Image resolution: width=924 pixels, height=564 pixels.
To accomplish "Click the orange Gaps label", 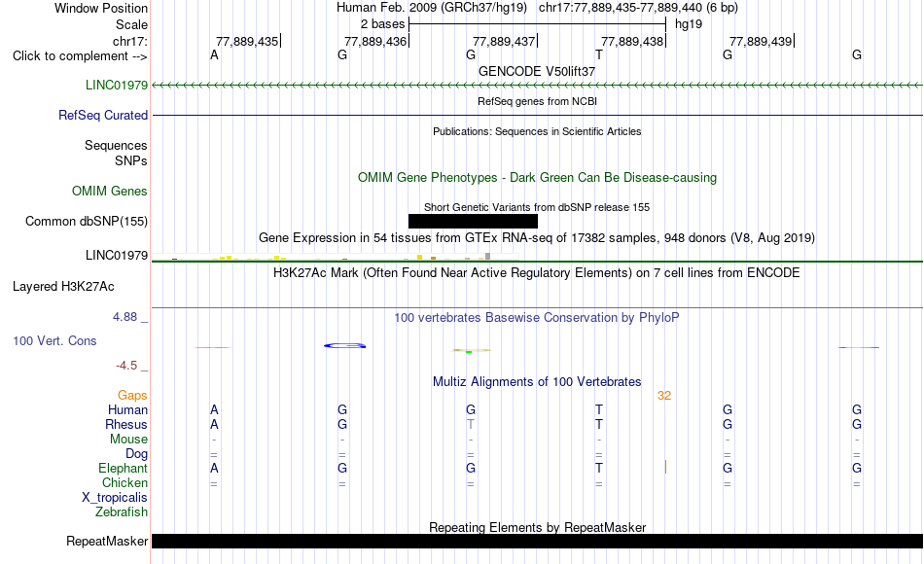I will pos(132,396).
